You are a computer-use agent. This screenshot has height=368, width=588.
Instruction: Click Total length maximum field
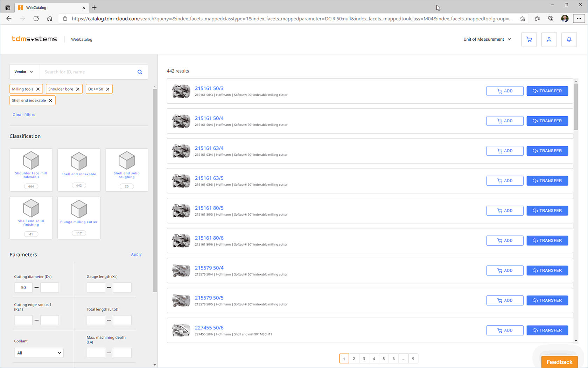point(122,320)
